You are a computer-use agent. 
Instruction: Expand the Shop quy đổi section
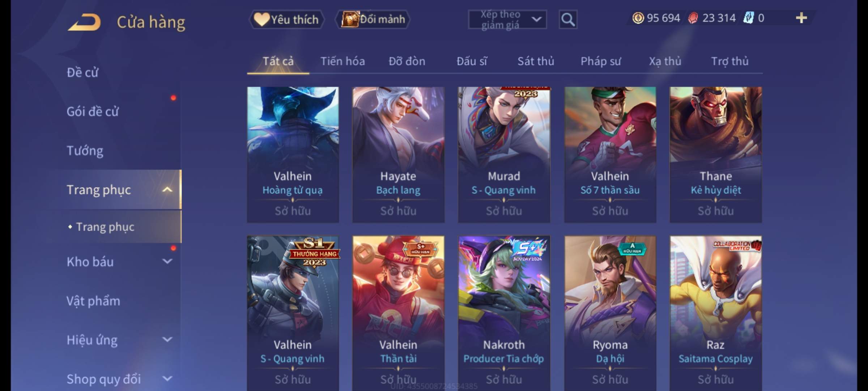[167, 379]
